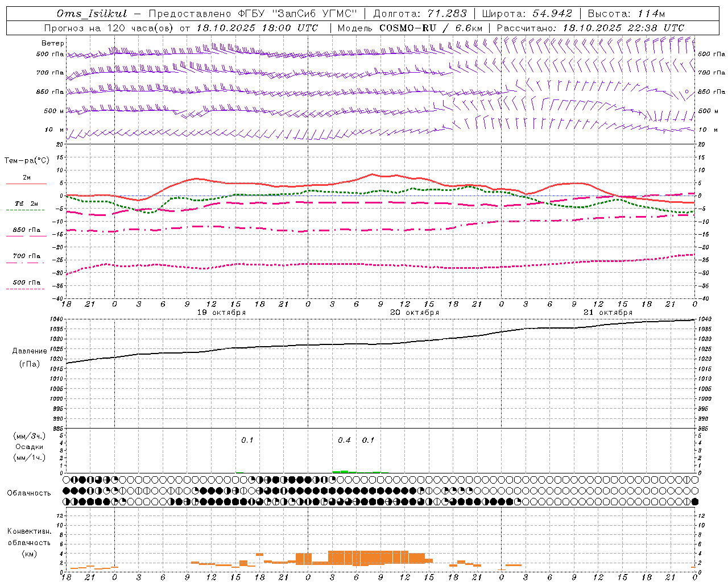Select the 700 гПа temperature legend entry
This screenshot has width=728, height=582.
click(27, 256)
